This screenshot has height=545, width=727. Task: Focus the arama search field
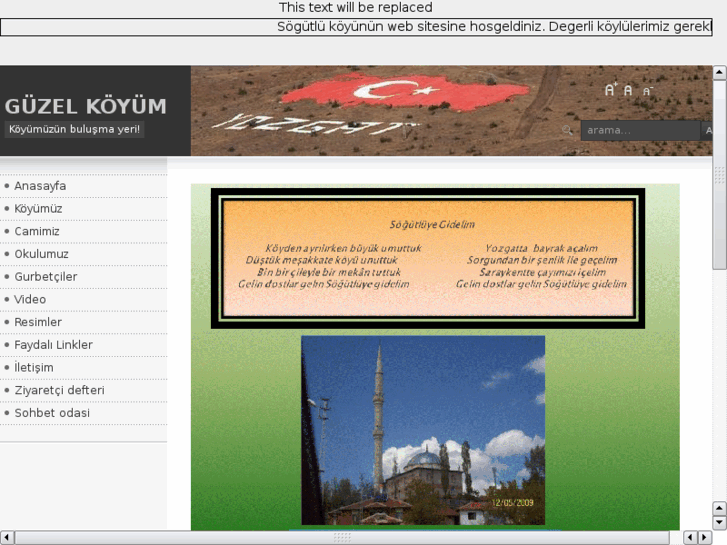click(x=640, y=130)
